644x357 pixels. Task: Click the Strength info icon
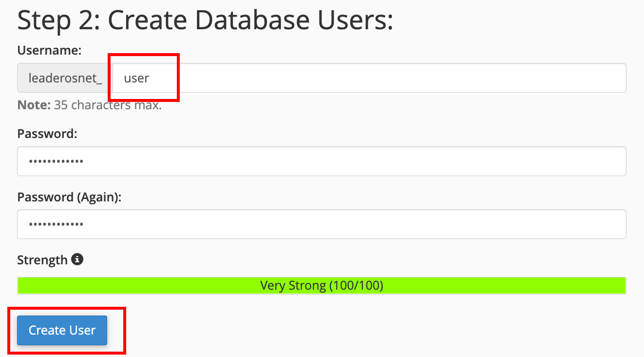pos(77,259)
